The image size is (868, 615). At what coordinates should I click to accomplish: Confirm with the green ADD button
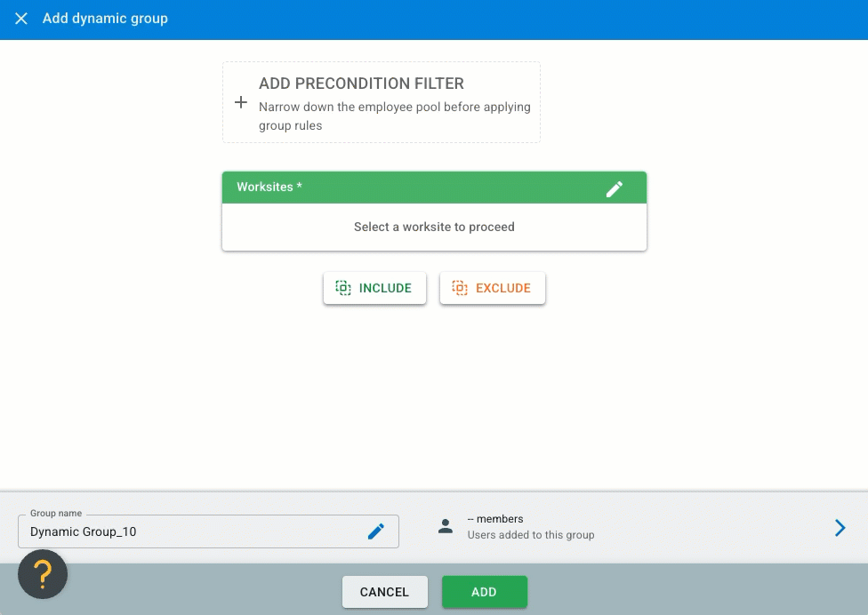coord(485,592)
